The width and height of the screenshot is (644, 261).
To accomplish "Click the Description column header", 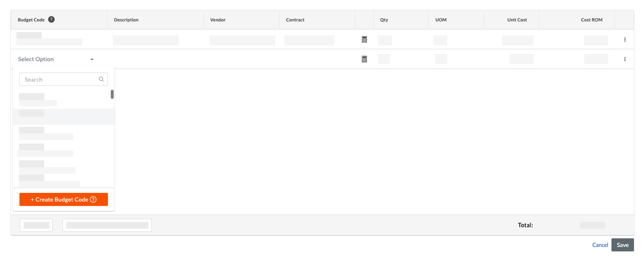I will point(126,19).
